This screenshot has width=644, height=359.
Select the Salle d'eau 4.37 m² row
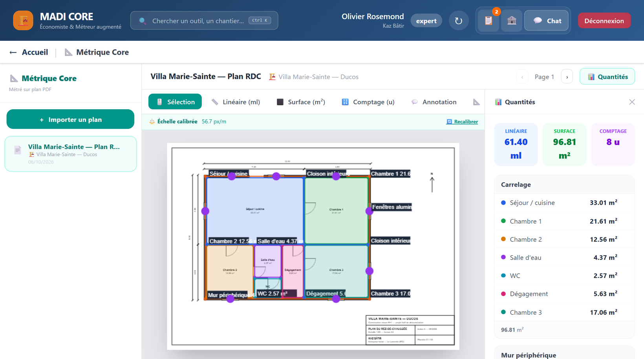pyautogui.click(x=564, y=258)
